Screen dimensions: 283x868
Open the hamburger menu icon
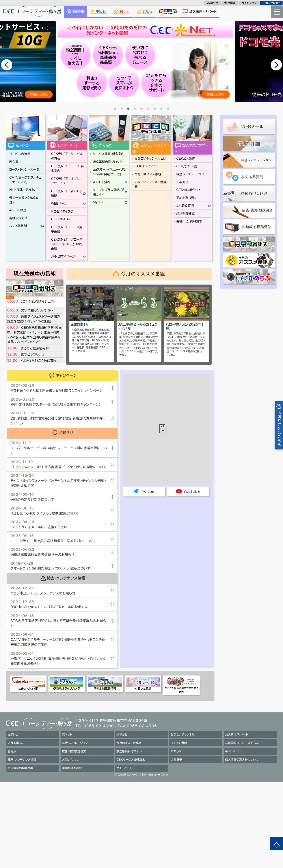277,12
